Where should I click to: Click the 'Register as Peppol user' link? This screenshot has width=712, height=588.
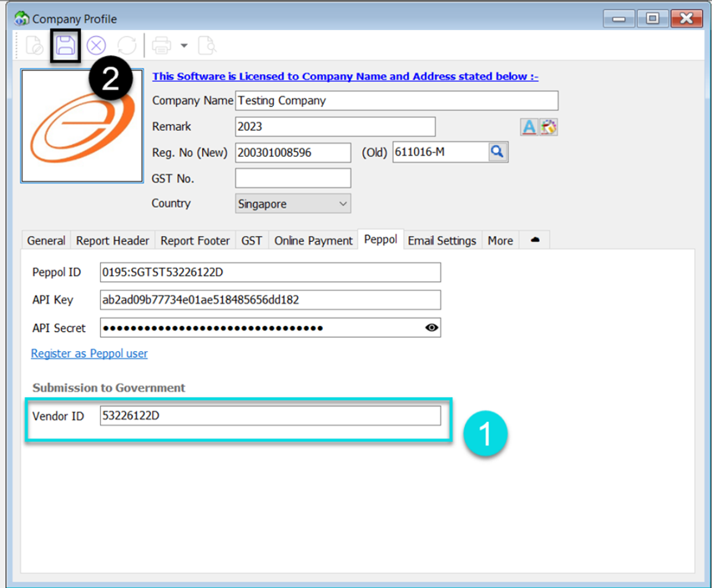point(89,354)
